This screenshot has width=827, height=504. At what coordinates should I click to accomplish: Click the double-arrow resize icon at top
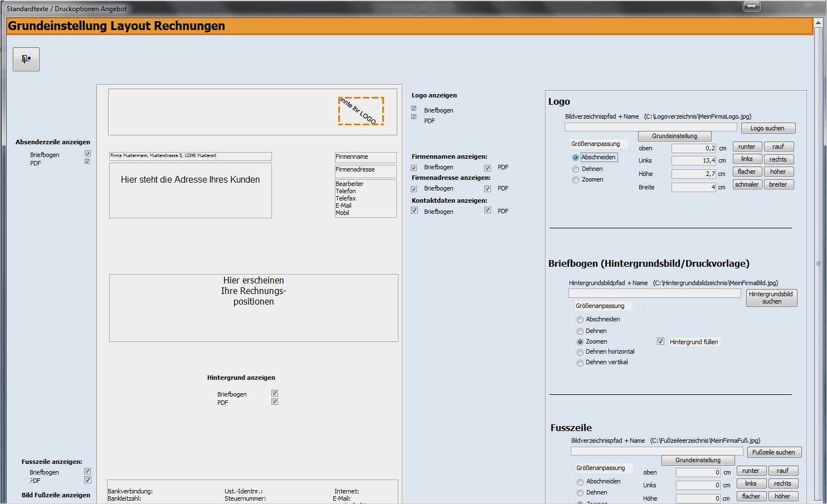pos(751,6)
